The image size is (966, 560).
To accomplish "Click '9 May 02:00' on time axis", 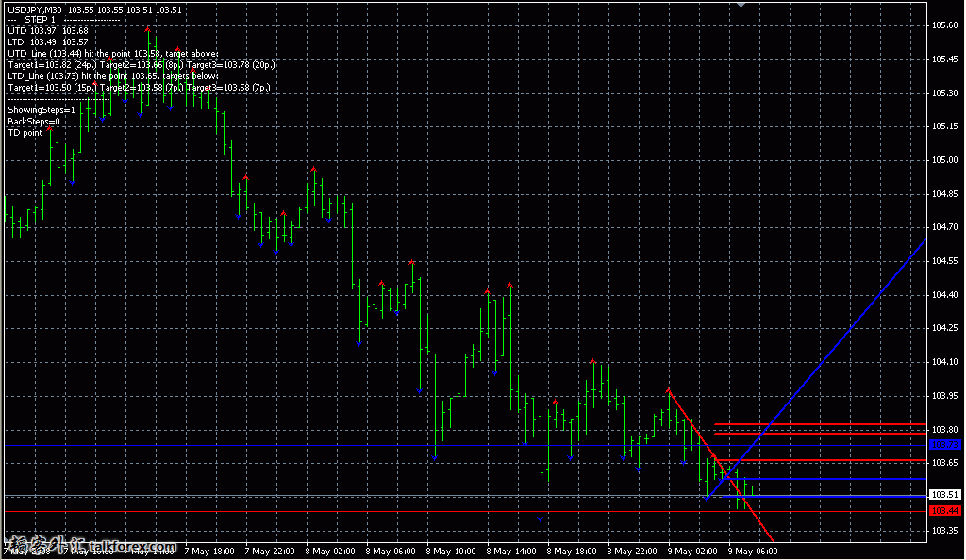I will [x=692, y=552].
